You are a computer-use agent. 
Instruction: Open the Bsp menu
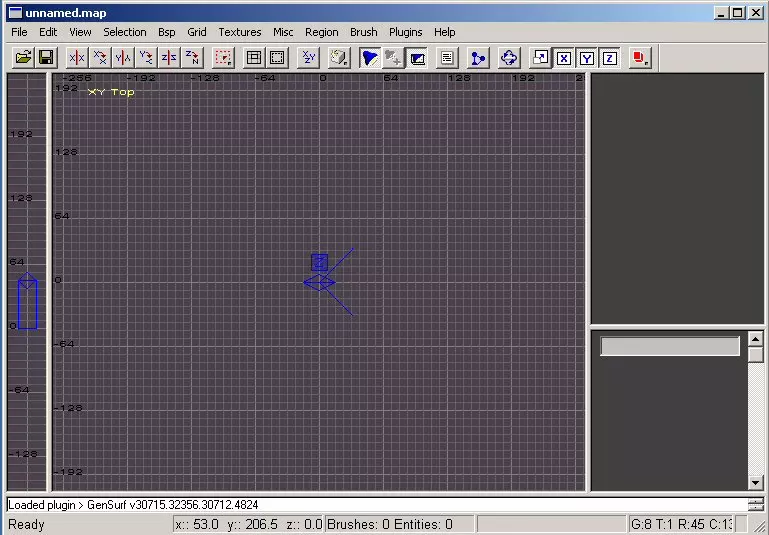pyautogui.click(x=167, y=32)
